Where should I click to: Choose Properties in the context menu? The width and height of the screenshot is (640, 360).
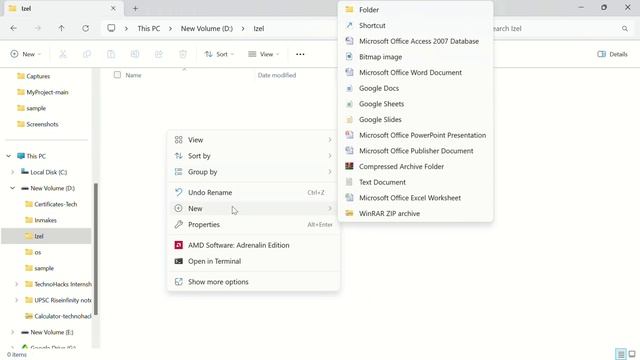click(253, 224)
